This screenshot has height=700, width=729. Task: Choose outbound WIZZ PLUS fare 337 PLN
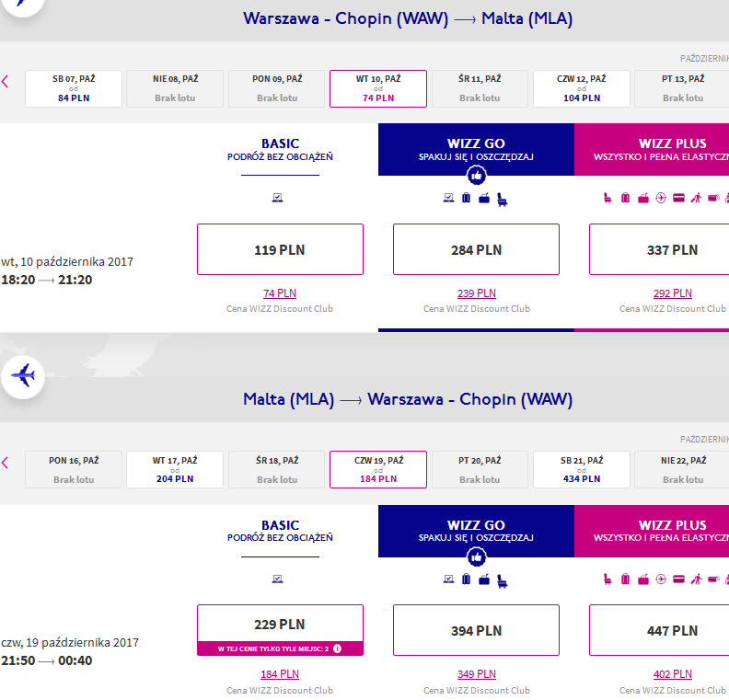(x=659, y=249)
